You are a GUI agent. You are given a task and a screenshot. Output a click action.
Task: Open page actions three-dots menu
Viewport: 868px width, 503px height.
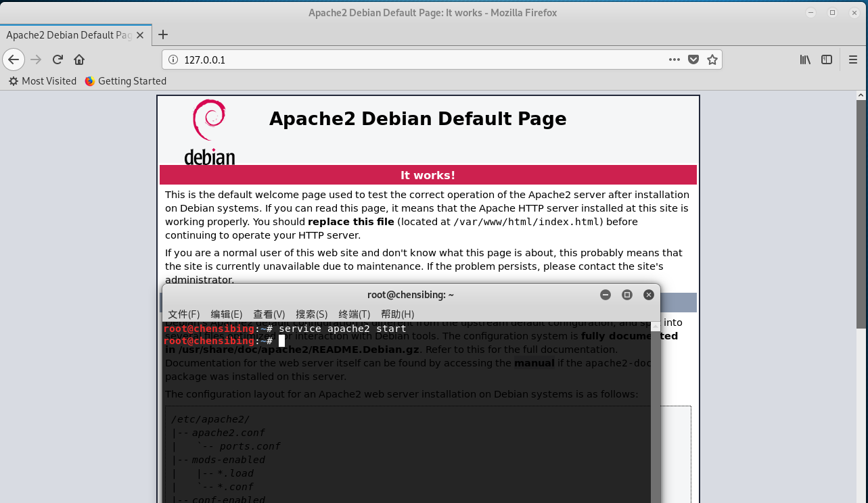pyautogui.click(x=675, y=59)
